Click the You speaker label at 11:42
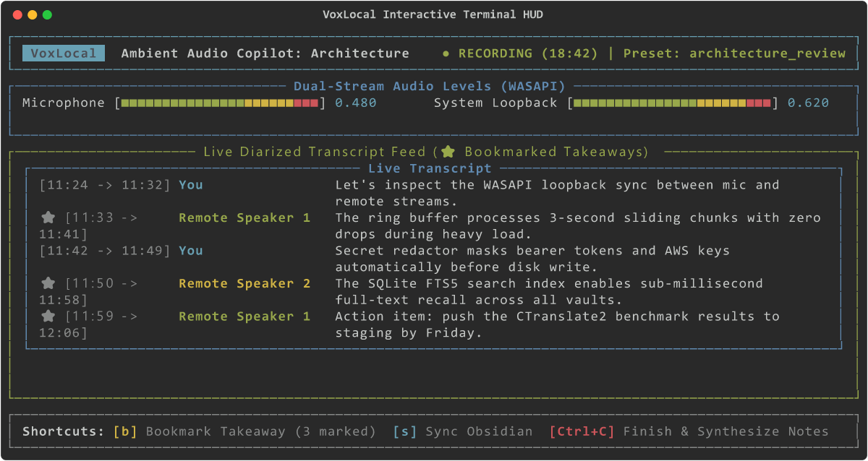This screenshot has width=868, height=461. [191, 251]
